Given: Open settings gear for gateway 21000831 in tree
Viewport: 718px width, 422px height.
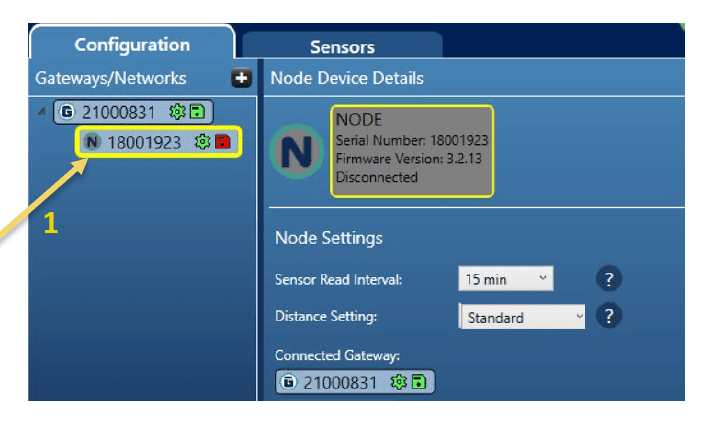Looking at the screenshot, I should pos(177,112).
